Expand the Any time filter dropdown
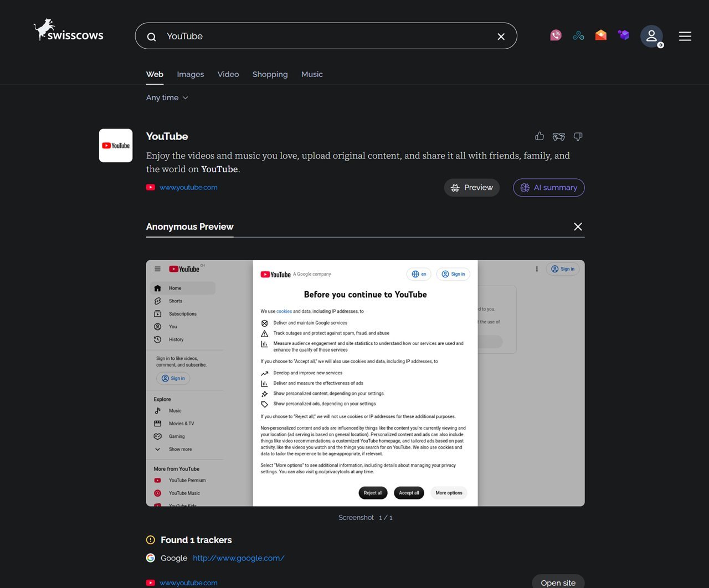Viewport: 709px width, 588px height. click(167, 97)
